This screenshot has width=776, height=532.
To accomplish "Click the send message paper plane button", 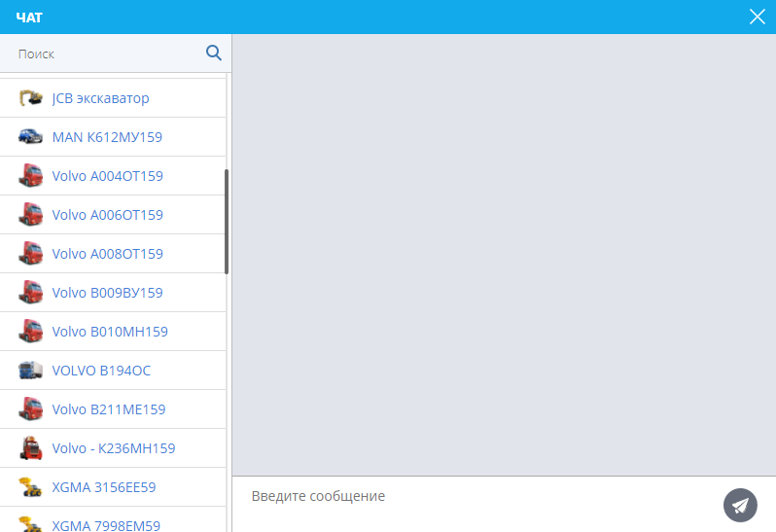I will (x=740, y=505).
